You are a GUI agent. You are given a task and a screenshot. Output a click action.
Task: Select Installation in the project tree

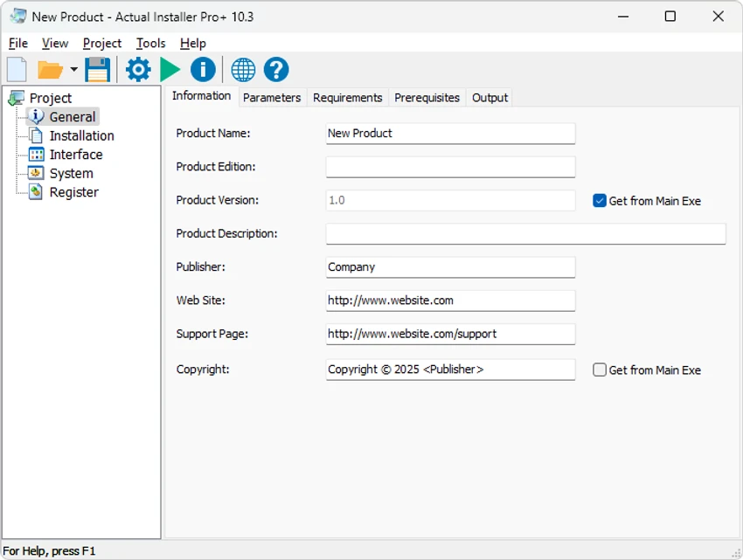point(81,136)
